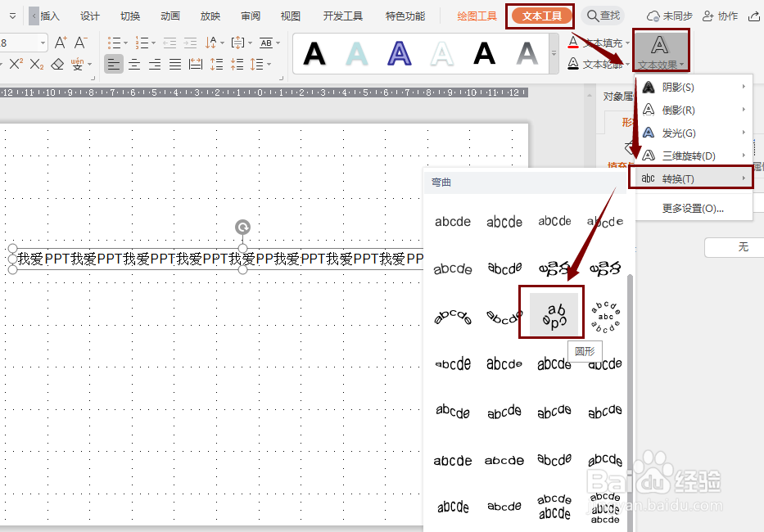Toggle center text alignment
Screen dimensions: 764x532
coord(134,64)
